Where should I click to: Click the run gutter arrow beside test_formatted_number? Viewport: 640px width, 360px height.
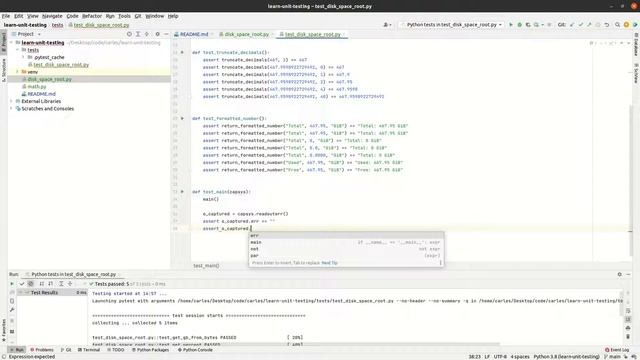pos(182,118)
